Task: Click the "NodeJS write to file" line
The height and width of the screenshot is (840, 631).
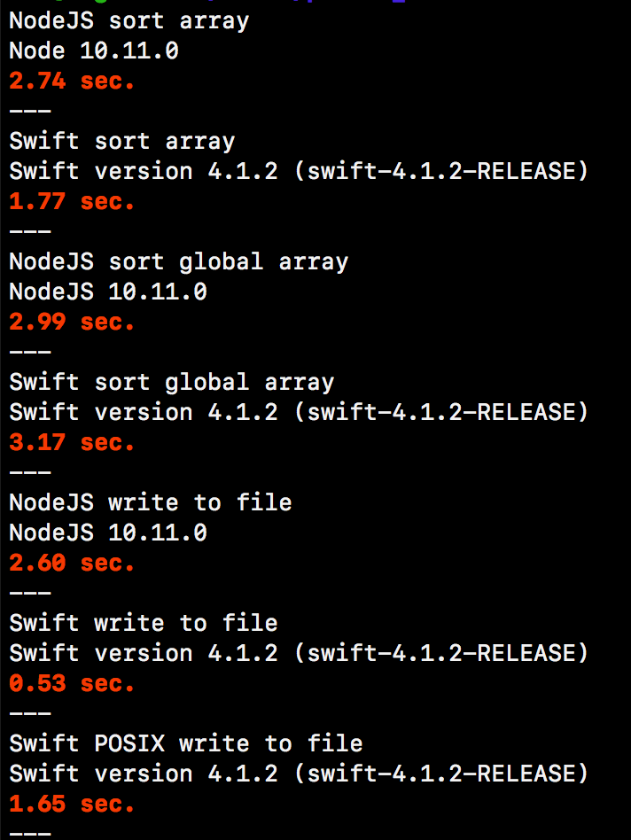Action: click(x=151, y=503)
